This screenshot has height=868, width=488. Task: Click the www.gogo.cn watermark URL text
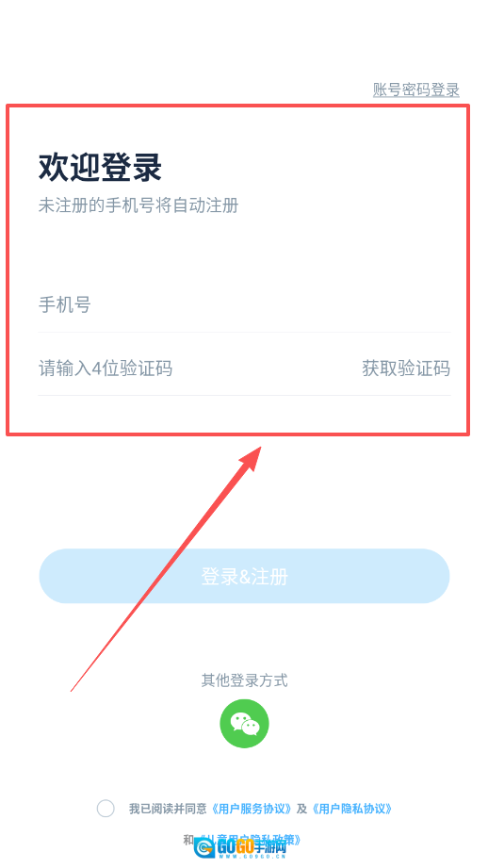coord(252,855)
